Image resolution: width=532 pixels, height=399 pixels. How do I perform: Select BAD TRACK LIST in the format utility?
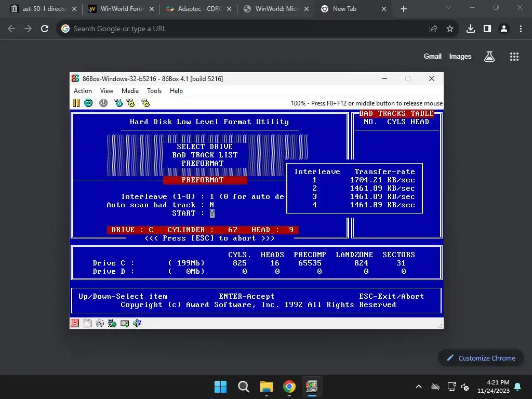(x=205, y=155)
